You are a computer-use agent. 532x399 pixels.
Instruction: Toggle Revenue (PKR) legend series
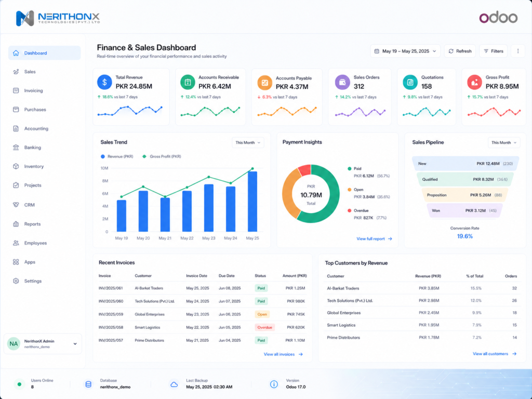coord(117,156)
